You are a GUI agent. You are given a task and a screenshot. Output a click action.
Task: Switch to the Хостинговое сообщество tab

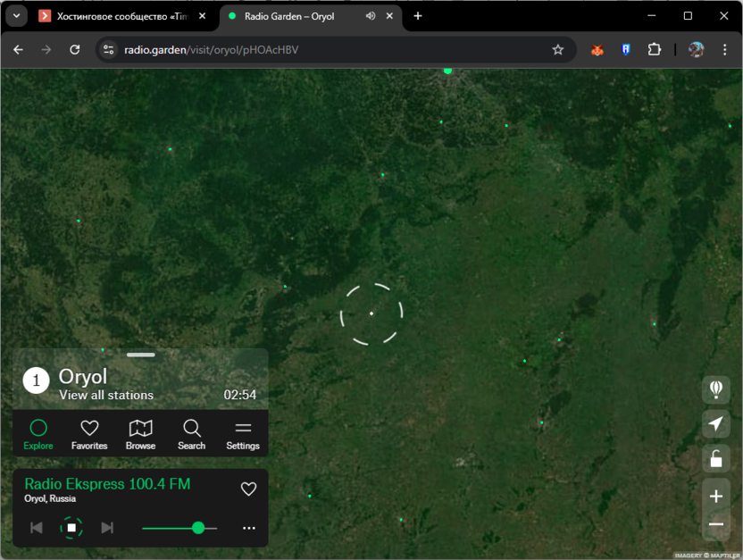(x=114, y=16)
